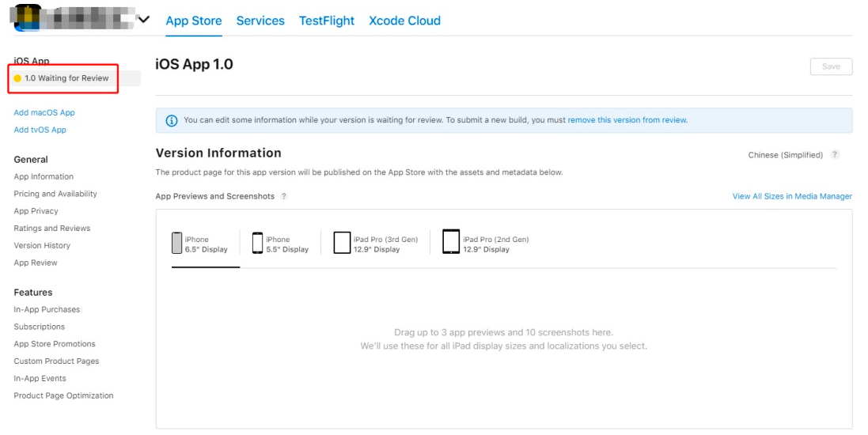Open the app account dropdown chevron
The height and width of the screenshot is (435, 868).
(144, 20)
